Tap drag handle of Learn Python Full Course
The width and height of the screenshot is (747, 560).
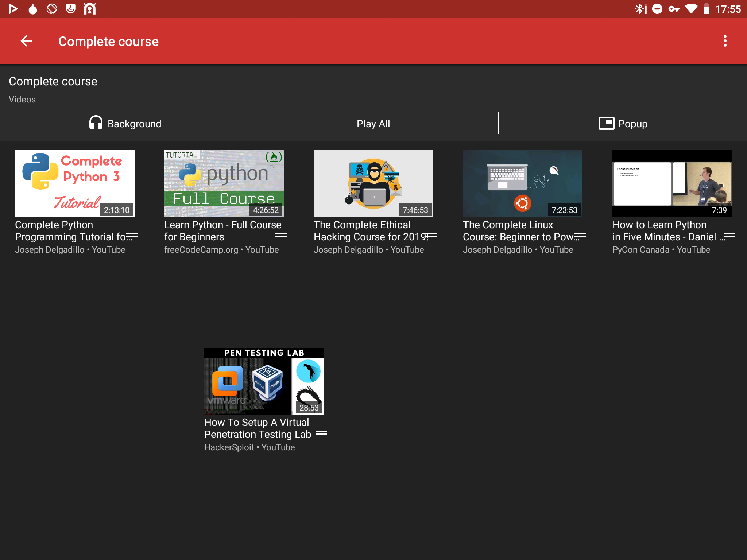point(281,236)
